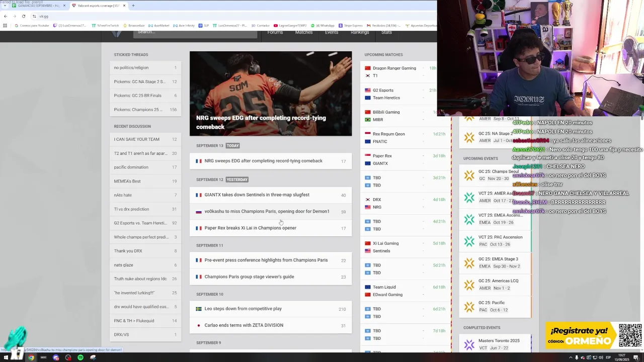The image size is (644, 362).
Task: Open the Matches navigation tab
Action: coord(304,32)
